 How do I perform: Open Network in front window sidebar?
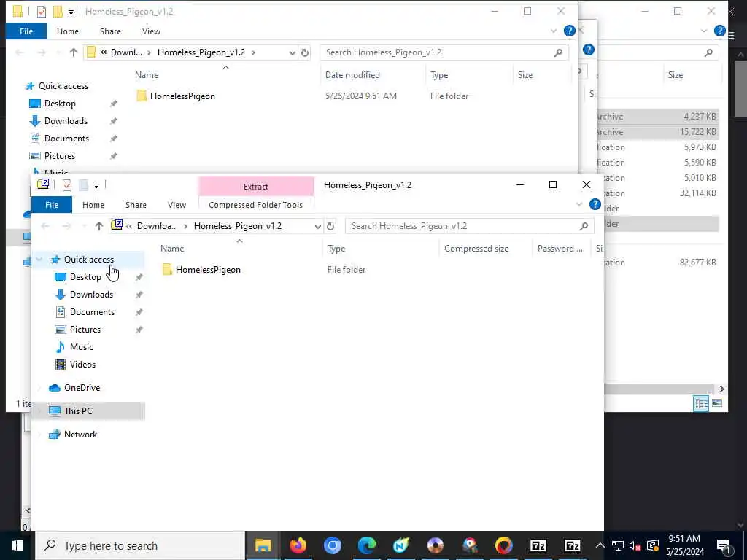pyautogui.click(x=80, y=435)
